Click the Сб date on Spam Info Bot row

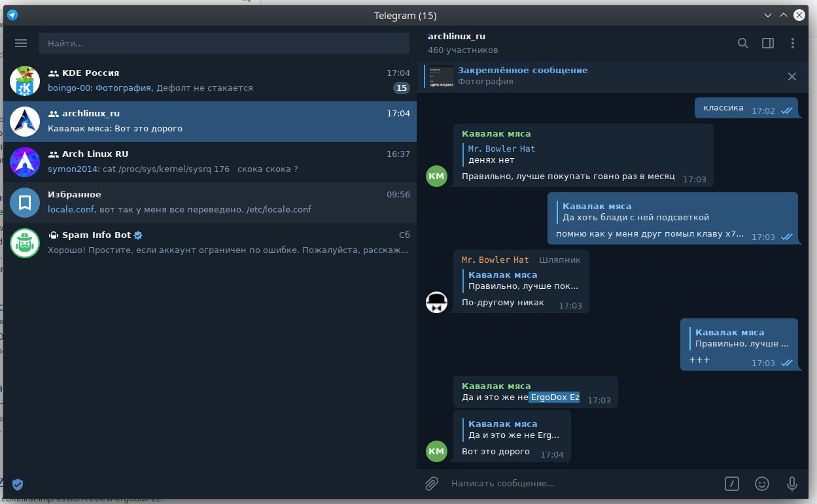coord(404,235)
